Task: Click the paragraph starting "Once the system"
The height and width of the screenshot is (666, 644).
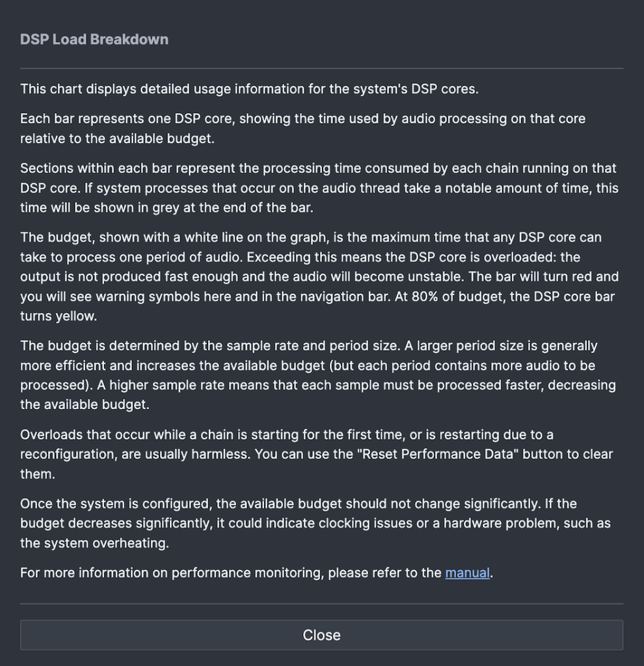Action: [x=298, y=504]
